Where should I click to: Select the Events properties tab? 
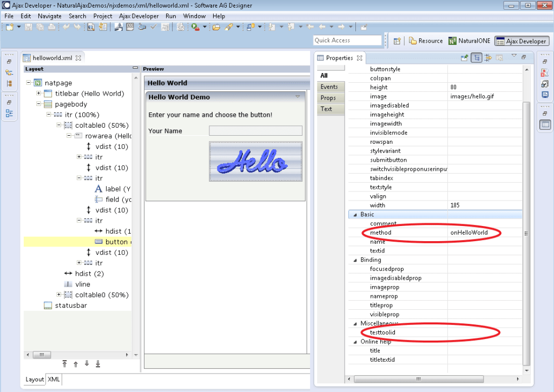tap(329, 87)
